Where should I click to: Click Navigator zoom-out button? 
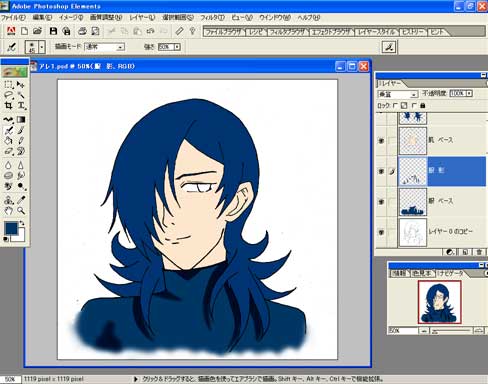point(424,331)
